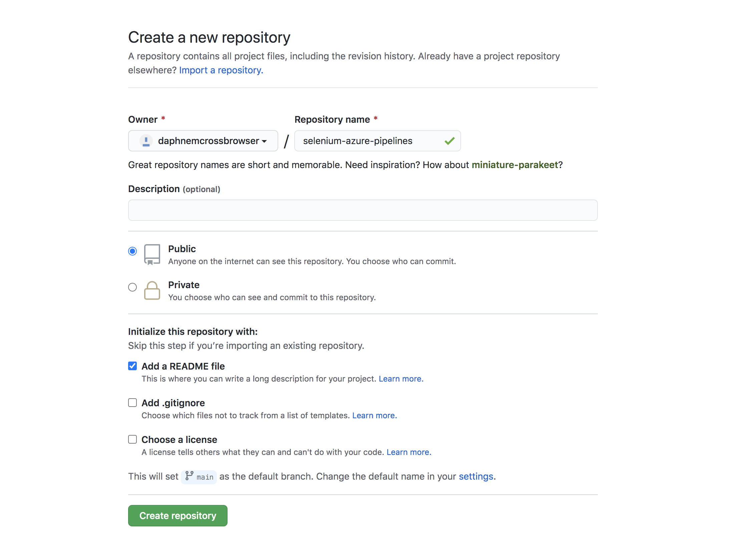Click into the Repository name field
The width and height of the screenshot is (756, 535).
367,141
